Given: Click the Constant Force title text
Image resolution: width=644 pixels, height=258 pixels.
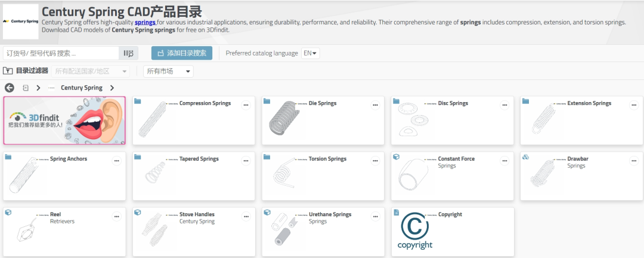Looking at the screenshot, I should pos(456,159).
